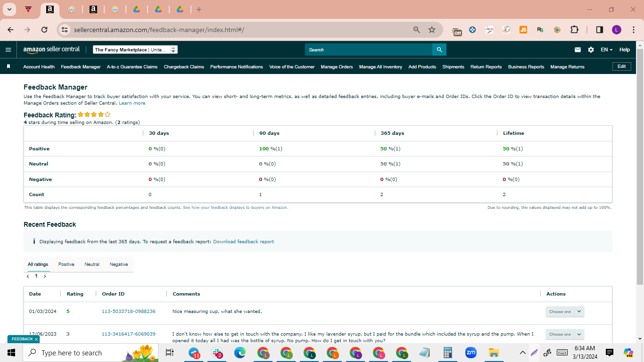
Task: Open Slack from the taskbar
Action: (217, 353)
